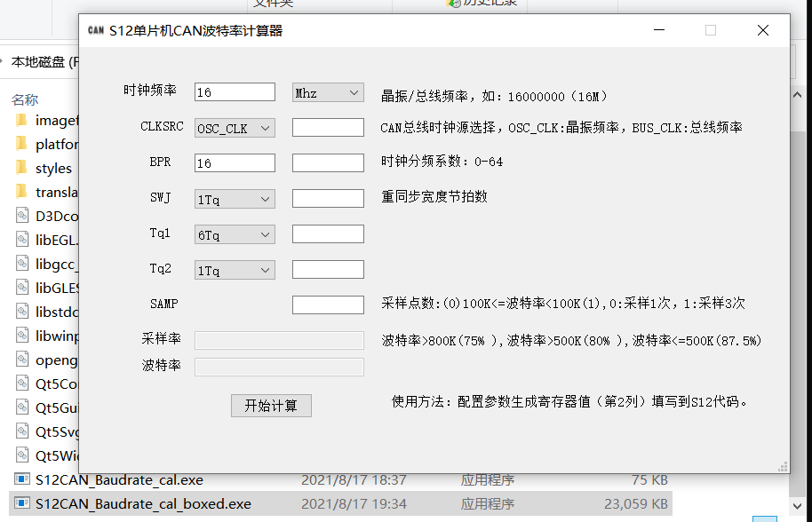Click the window resize grip corner

coord(783,467)
